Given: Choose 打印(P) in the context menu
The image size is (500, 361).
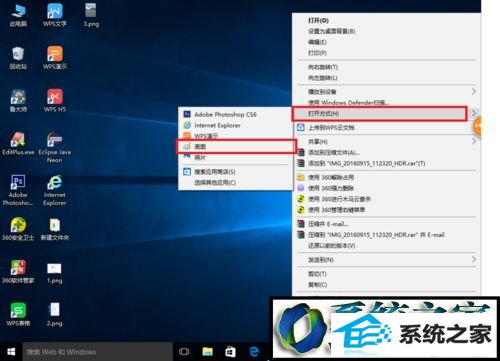Looking at the screenshot, I should [386, 53].
